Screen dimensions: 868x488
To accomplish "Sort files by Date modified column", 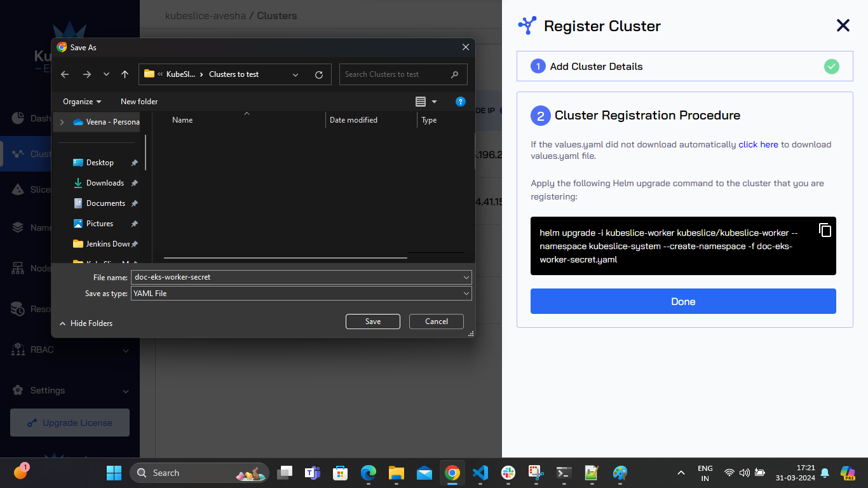I will coord(353,120).
